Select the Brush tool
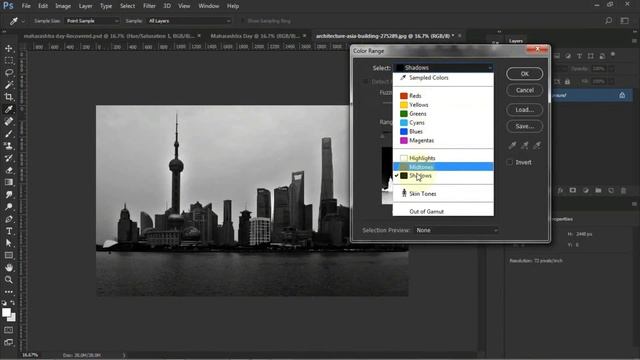This screenshot has height=360, width=640. tap(9, 133)
